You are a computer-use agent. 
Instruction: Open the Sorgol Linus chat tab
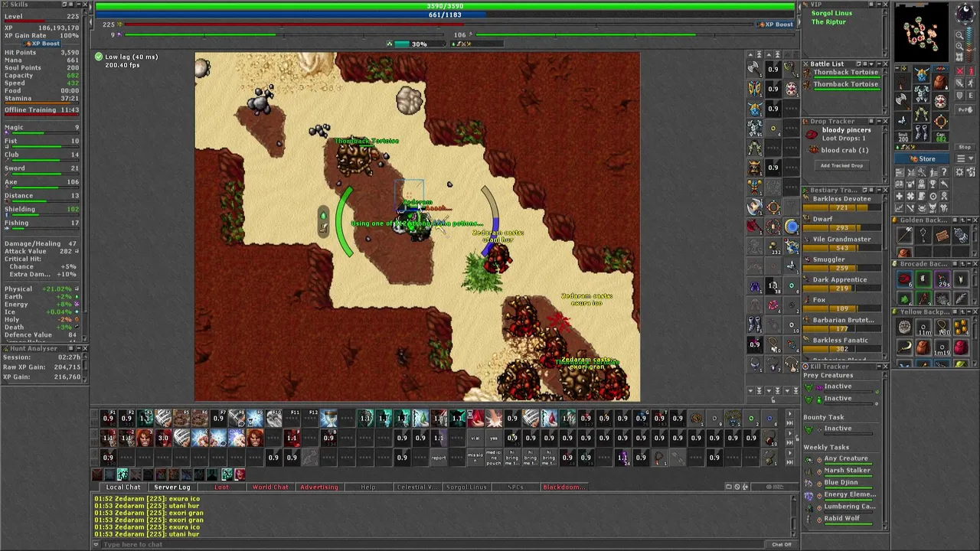click(466, 487)
